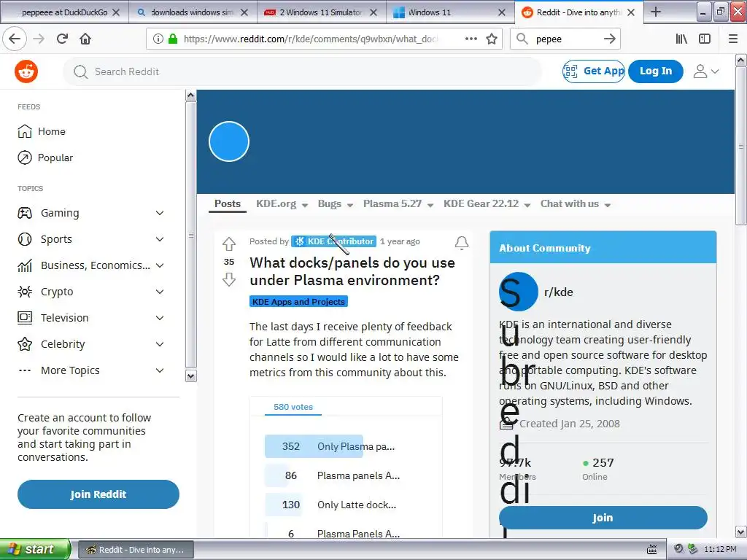This screenshot has height=560, width=747.
Task: Click the search go arrow beside pepee
Action: [x=609, y=39]
